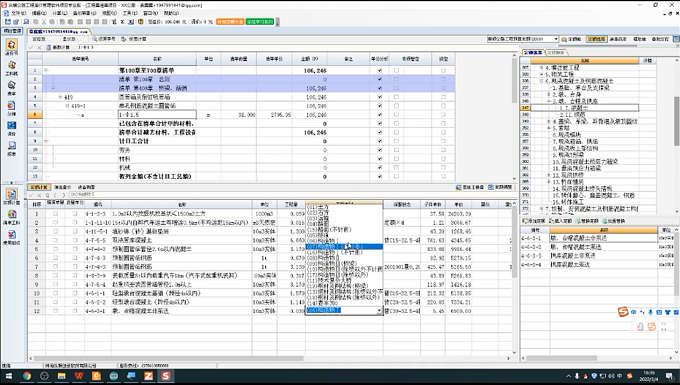
Task: Select the 定额计算 tab in the lower panel
Action: tap(38, 187)
